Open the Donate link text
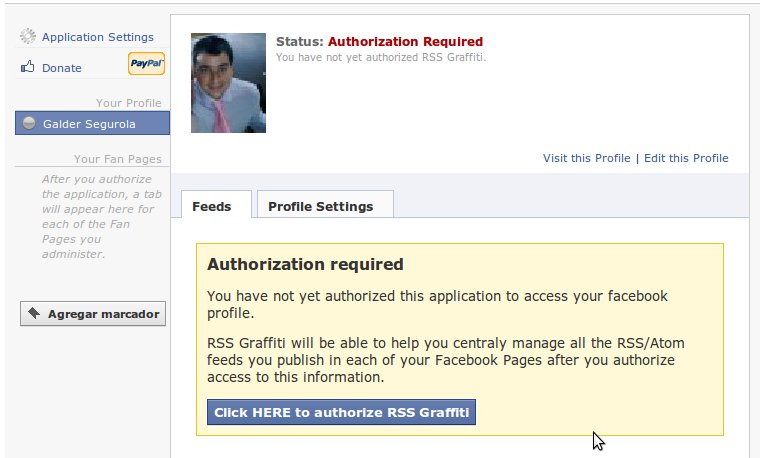 [62, 68]
